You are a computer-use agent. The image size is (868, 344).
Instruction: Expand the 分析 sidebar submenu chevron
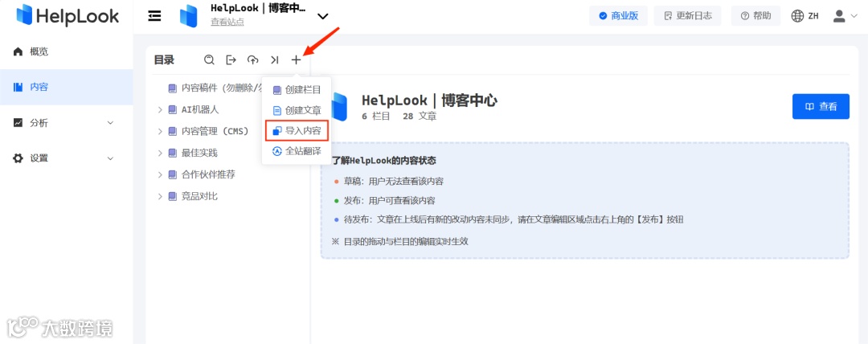click(x=109, y=122)
